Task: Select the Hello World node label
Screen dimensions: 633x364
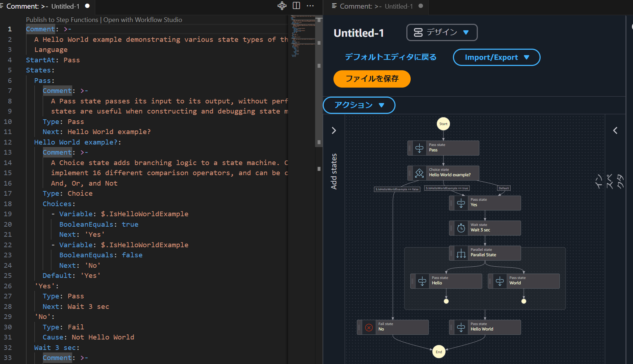Action: (482, 329)
